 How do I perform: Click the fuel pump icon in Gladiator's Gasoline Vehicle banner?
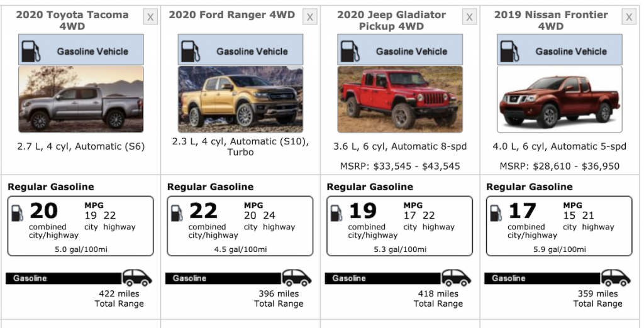pyautogui.click(x=350, y=52)
